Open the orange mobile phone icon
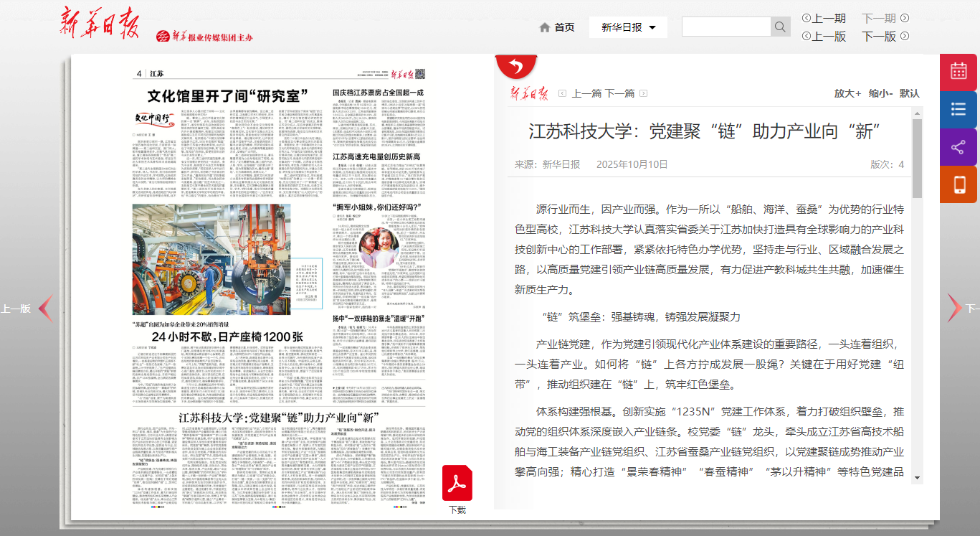 tap(958, 184)
